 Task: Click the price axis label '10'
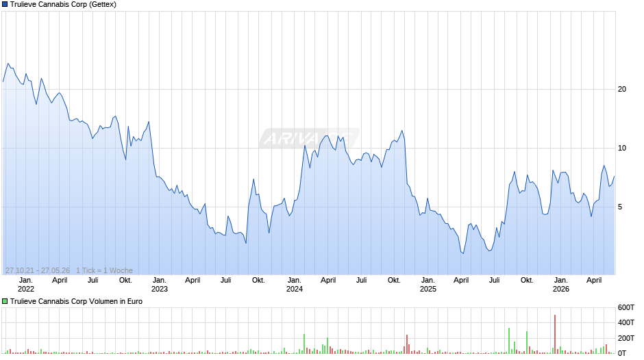coord(622,149)
